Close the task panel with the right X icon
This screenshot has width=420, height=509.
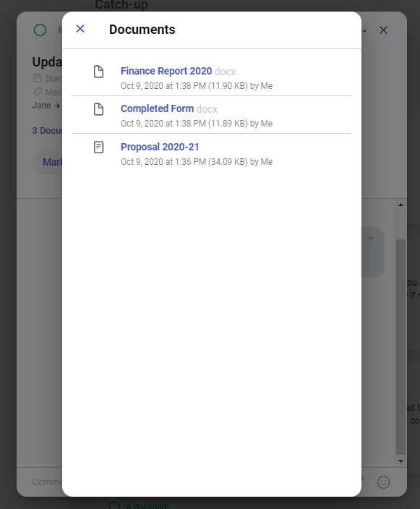(383, 30)
